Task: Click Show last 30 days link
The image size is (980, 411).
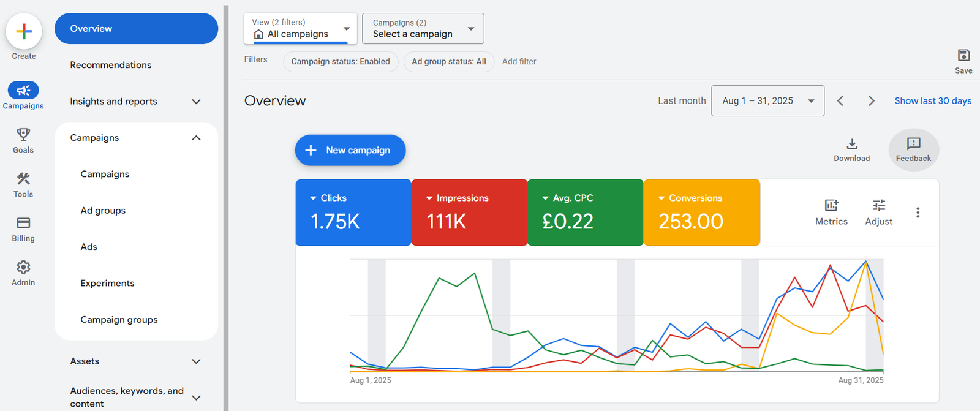Action: [x=932, y=101]
